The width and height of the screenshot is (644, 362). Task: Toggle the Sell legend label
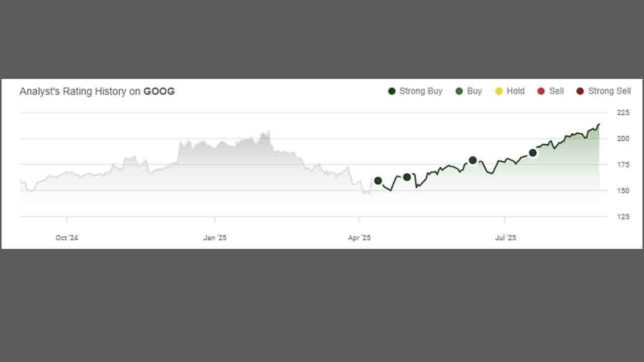pos(556,91)
